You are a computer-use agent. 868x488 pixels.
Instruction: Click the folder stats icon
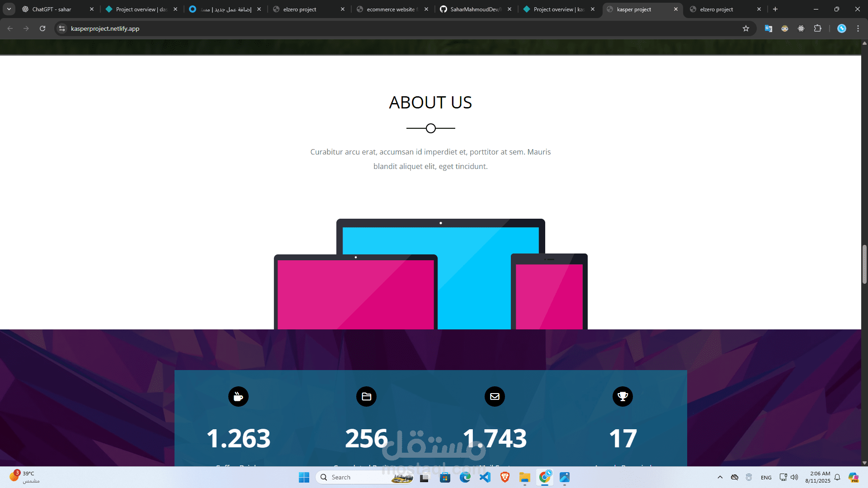[366, 396]
